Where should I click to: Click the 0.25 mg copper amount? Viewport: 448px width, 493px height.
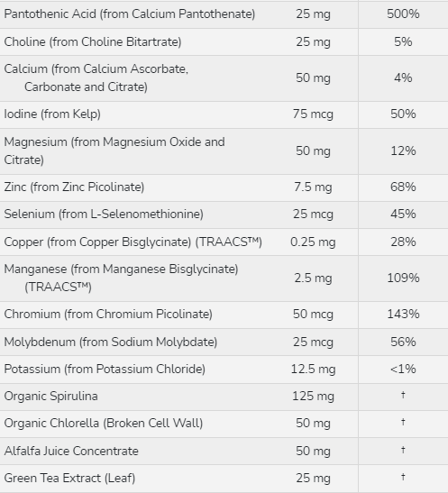[313, 242]
